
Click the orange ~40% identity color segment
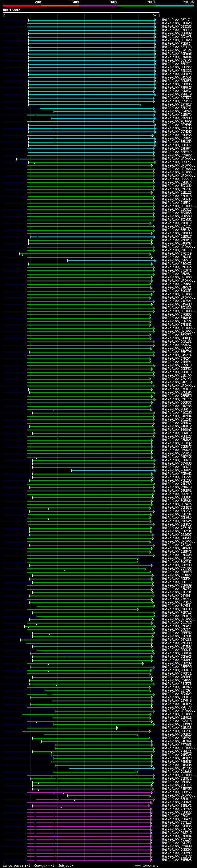[60, 6]
